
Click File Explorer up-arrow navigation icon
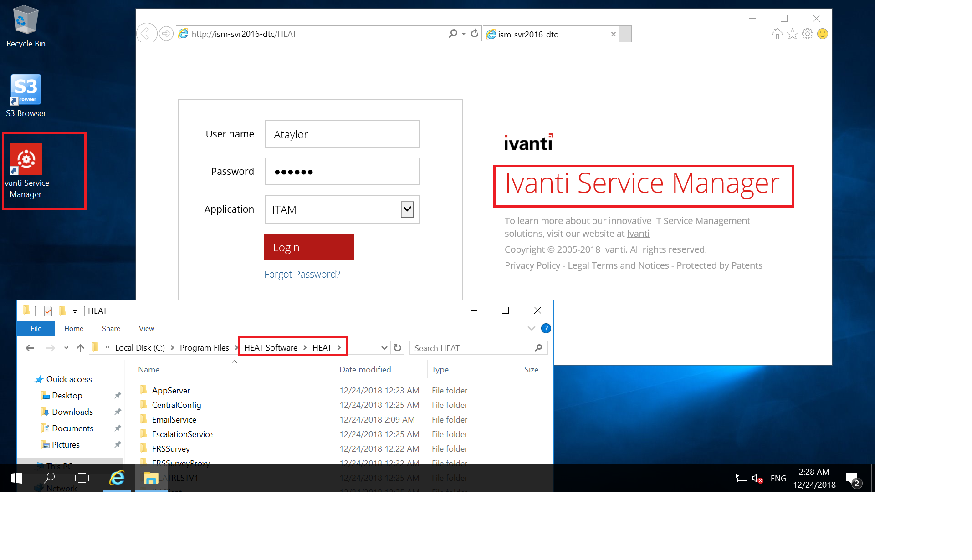[x=81, y=348]
